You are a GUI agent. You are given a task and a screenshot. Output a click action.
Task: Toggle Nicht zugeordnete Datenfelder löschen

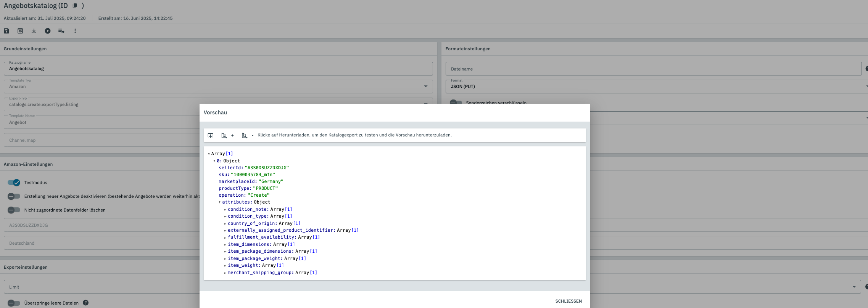tap(14, 210)
